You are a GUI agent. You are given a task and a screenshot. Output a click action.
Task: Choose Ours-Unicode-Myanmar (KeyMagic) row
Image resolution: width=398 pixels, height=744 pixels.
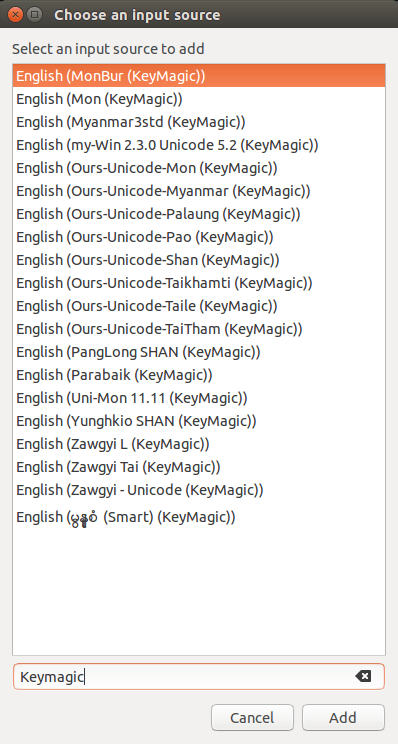click(199, 191)
